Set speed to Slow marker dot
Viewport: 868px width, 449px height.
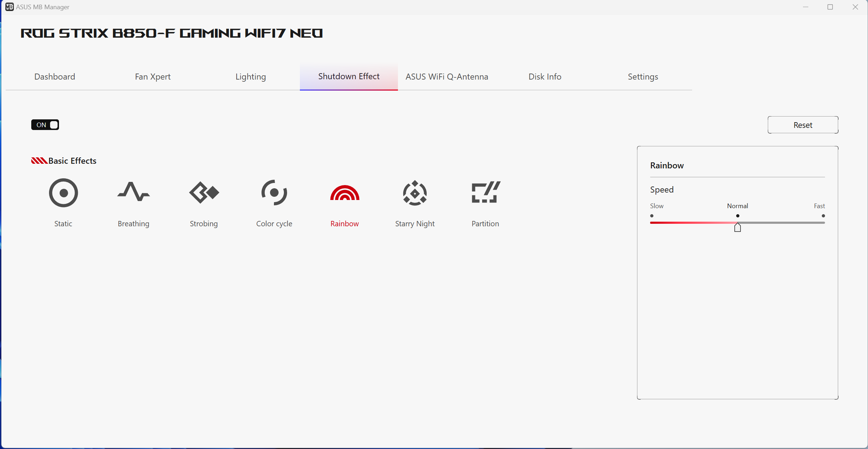pos(652,216)
